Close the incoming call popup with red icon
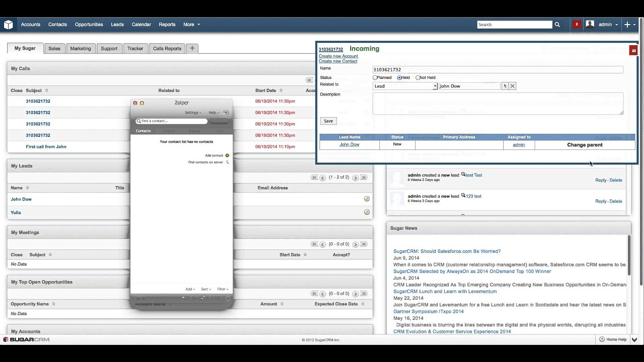 click(633, 50)
